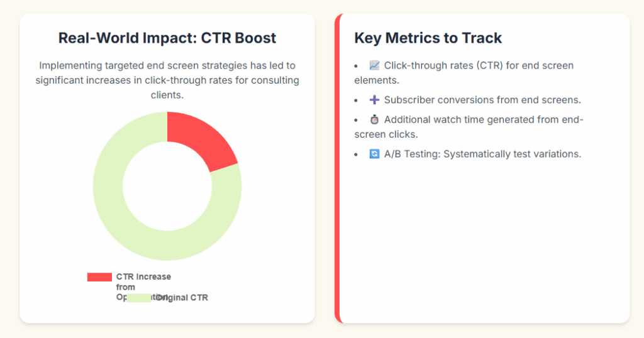Click the red accent bar on Key Metrics card
644x338 pixels.
pos(338,168)
